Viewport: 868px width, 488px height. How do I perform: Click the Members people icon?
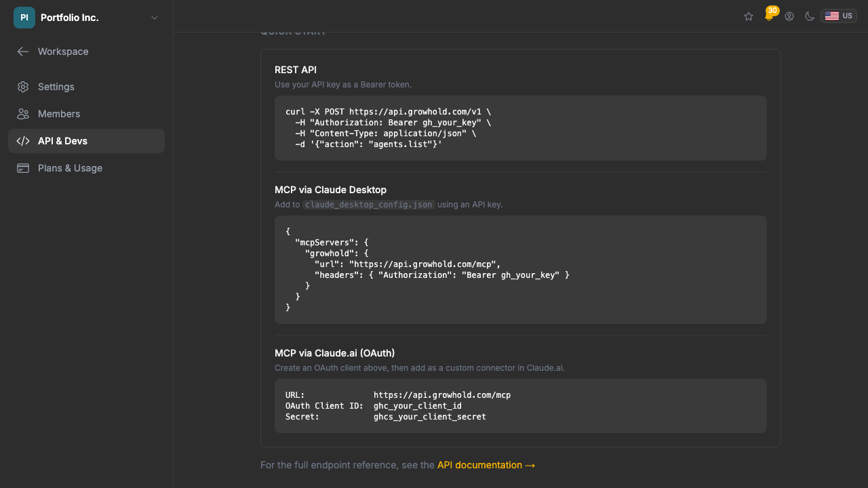click(23, 114)
